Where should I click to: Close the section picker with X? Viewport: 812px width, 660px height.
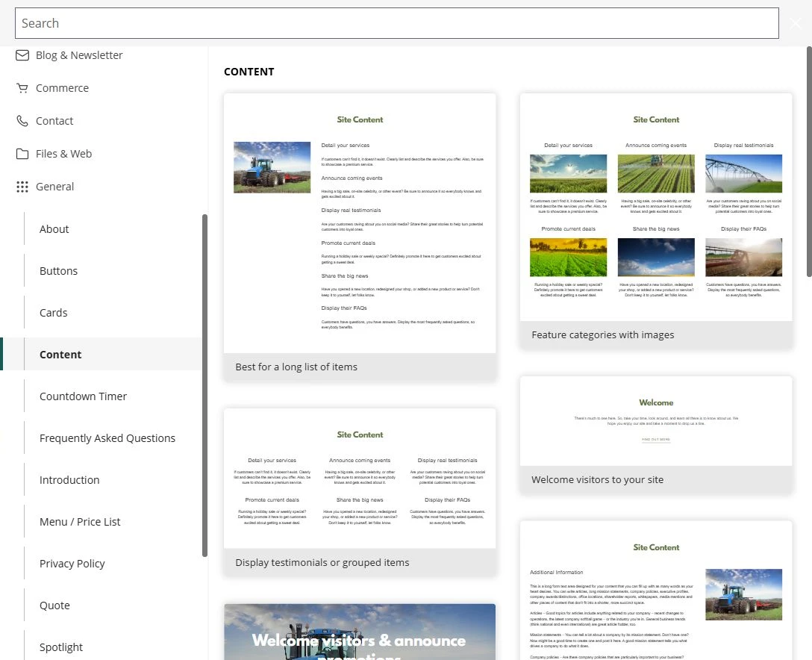[796, 23]
